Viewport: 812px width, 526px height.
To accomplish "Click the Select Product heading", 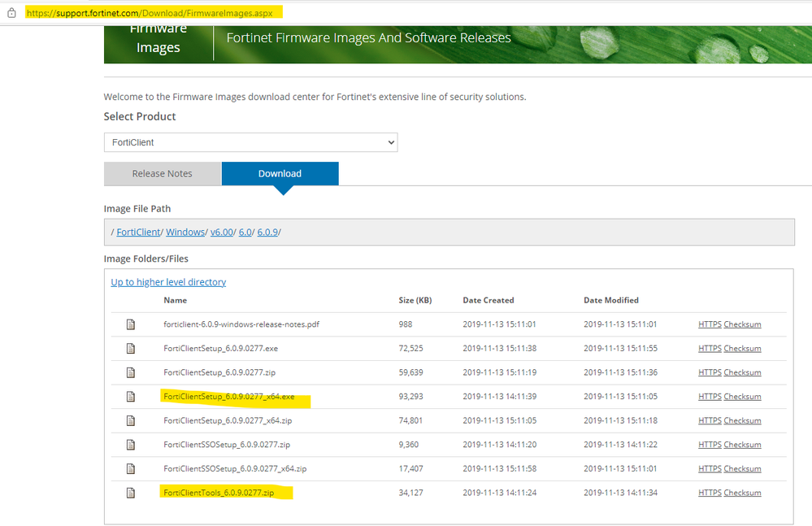I will (140, 116).
